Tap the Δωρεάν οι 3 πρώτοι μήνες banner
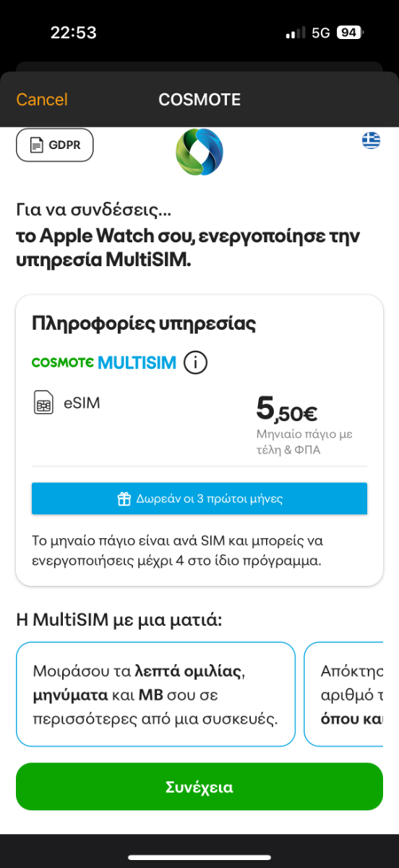399x868 pixels. [x=199, y=498]
